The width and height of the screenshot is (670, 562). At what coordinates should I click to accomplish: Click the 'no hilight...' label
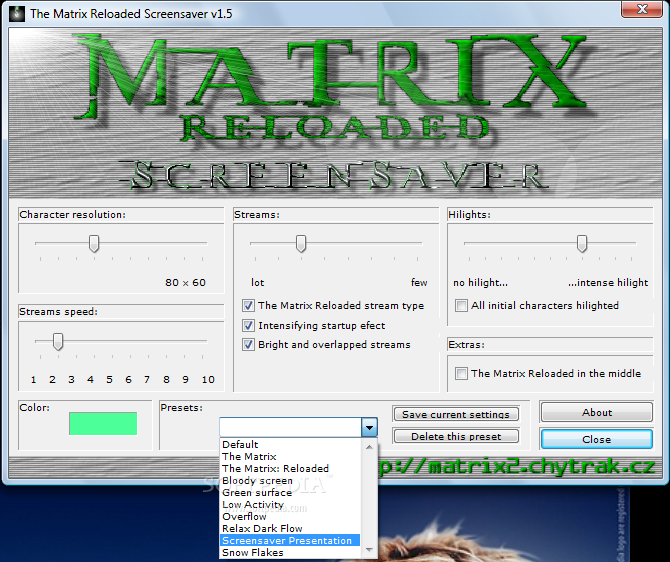[x=480, y=282]
